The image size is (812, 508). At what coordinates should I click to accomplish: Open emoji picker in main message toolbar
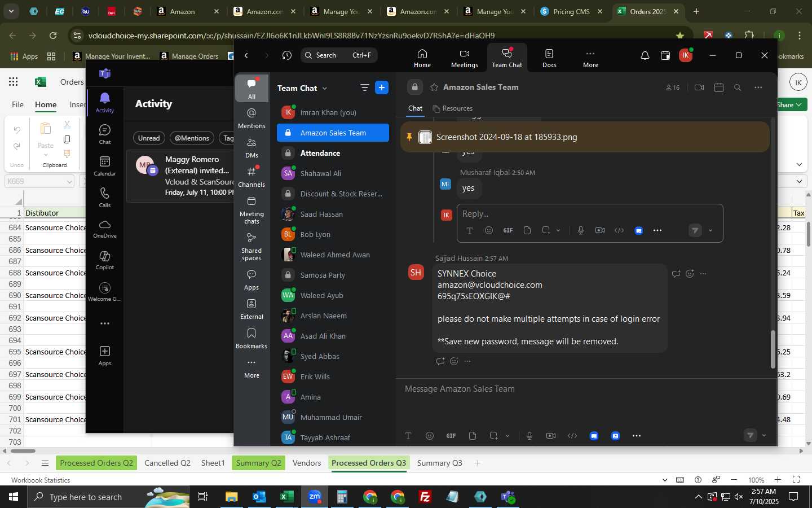coord(430,436)
